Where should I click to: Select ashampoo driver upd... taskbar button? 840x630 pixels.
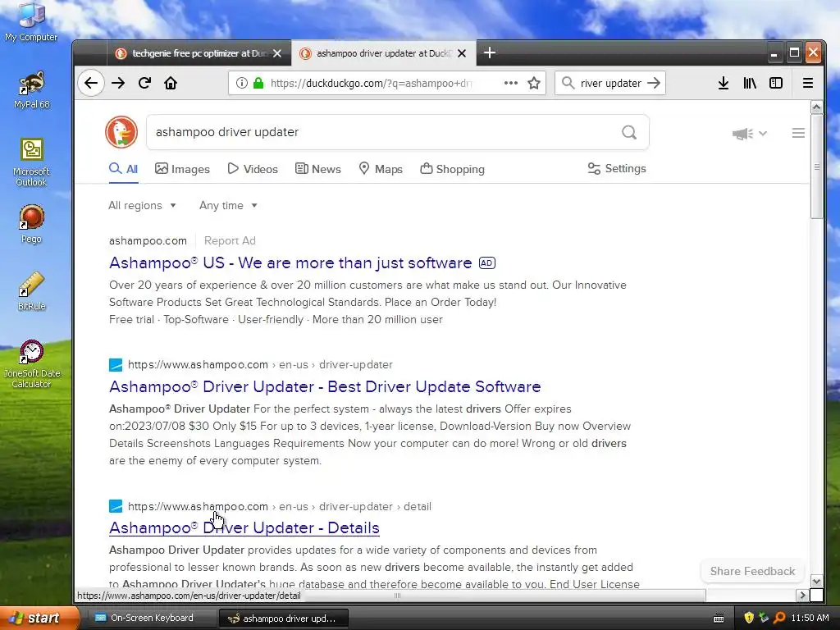(x=283, y=619)
